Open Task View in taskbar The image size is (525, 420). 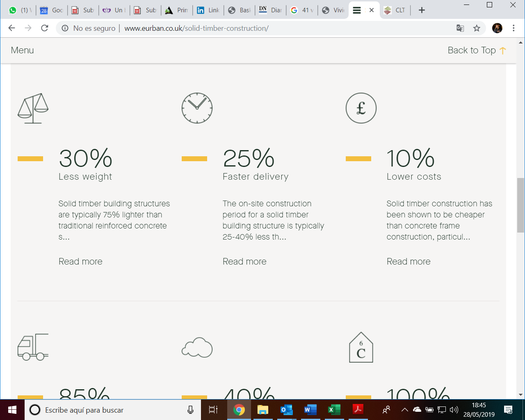coord(213,410)
